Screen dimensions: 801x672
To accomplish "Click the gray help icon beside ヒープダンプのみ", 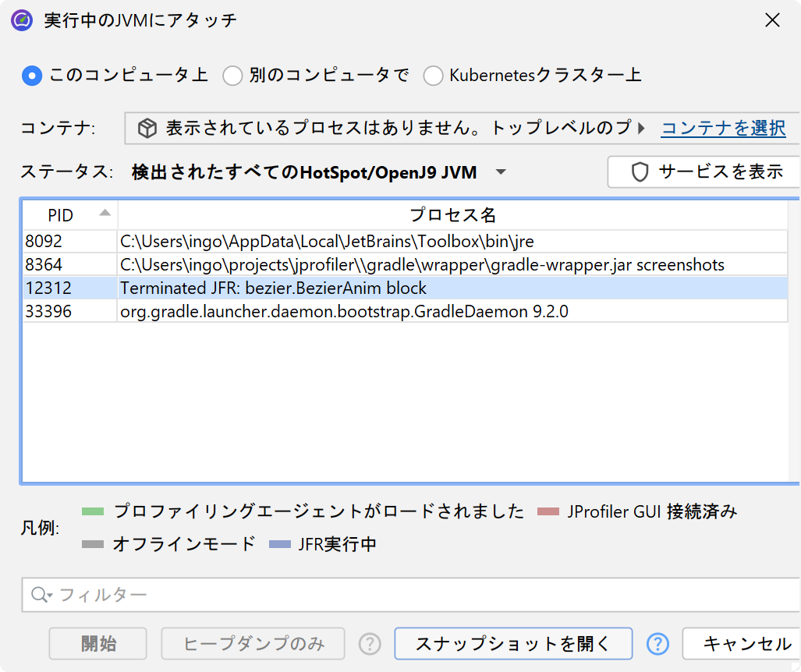I will (x=370, y=644).
